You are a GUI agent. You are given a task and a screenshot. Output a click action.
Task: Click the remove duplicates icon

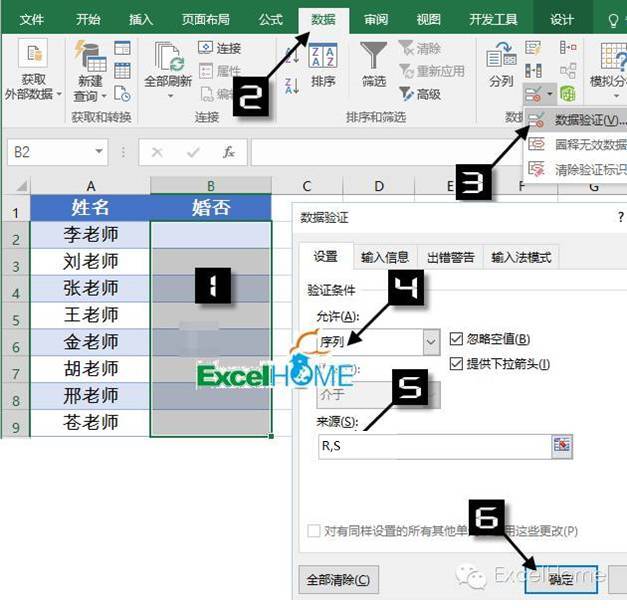[x=533, y=71]
